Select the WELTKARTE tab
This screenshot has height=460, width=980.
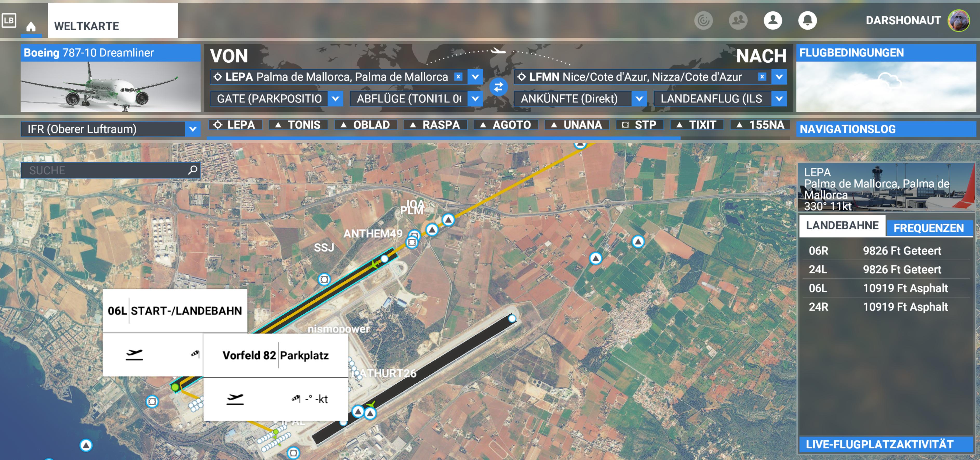coord(113,21)
